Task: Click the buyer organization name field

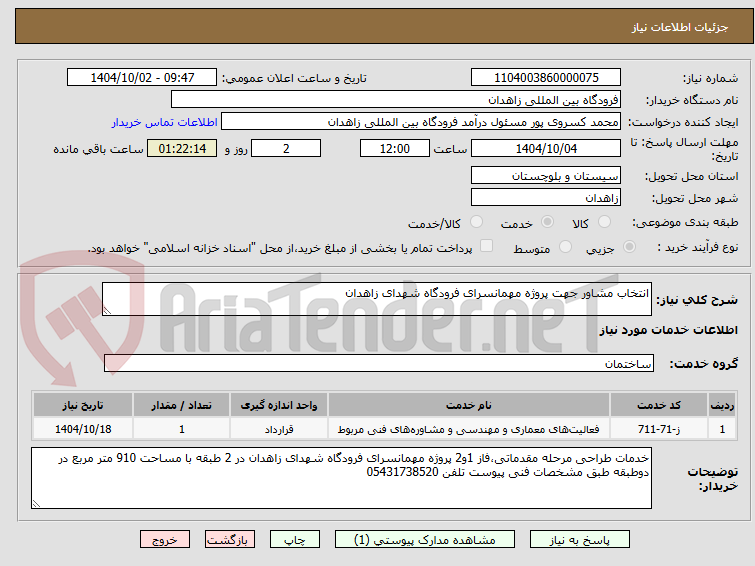Action: click(396, 100)
